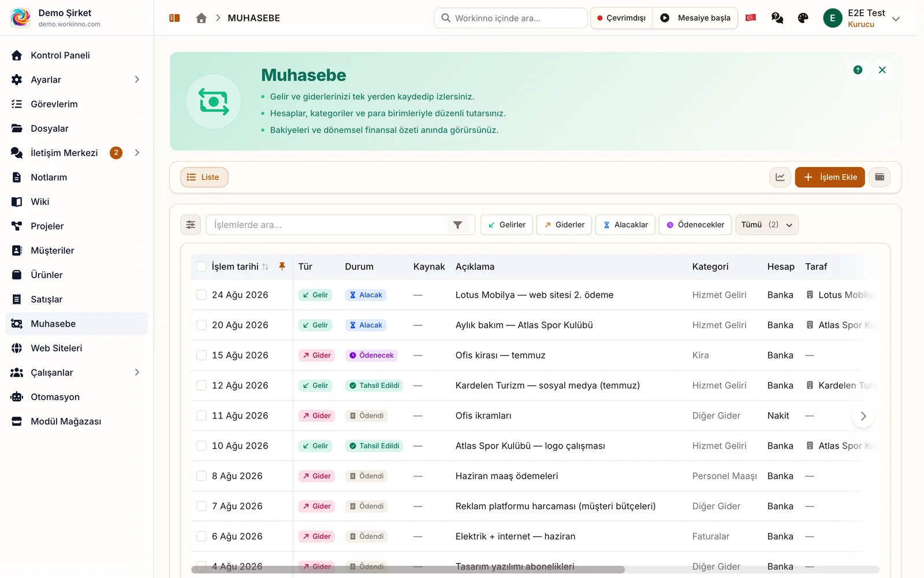
Task: Click the MUHASEBE breadcrumb label
Action: pyautogui.click(x=254, y=18)
